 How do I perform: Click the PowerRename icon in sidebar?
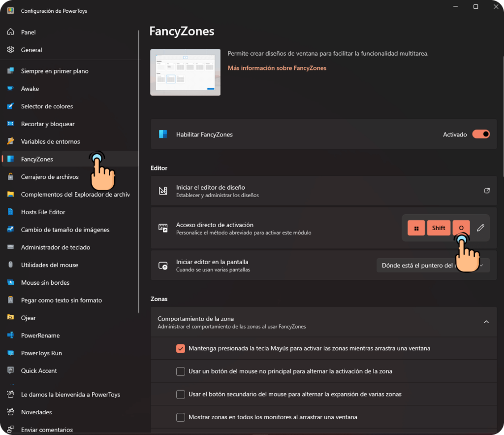coord(10,335)
